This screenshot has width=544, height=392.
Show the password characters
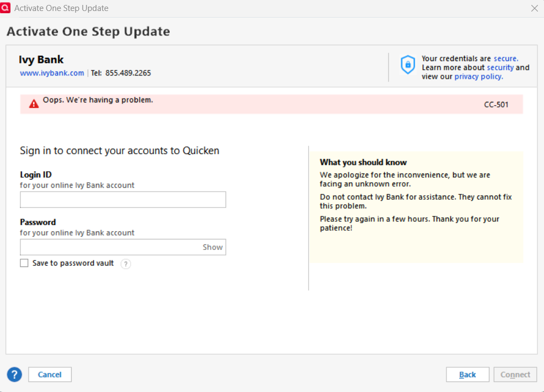213,247
